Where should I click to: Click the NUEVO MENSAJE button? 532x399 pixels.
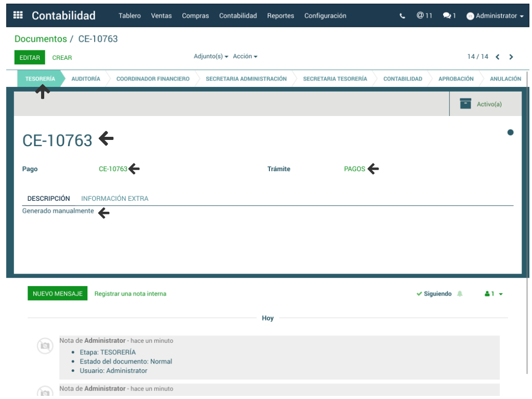click(57, 293)
